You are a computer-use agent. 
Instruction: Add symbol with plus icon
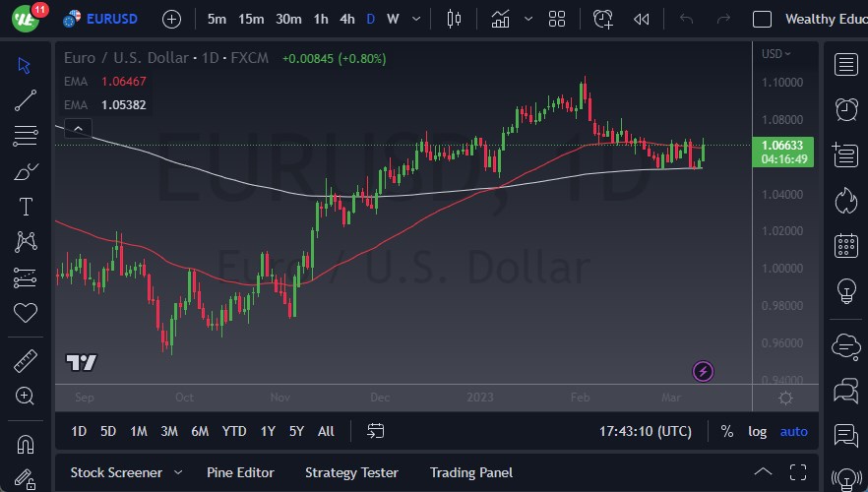(171, 19)
